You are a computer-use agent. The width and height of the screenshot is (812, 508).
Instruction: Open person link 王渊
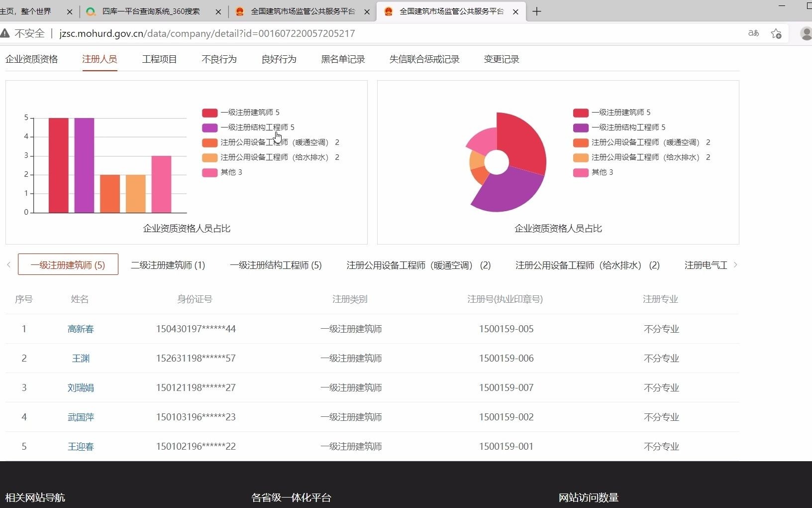coord(81,358)
